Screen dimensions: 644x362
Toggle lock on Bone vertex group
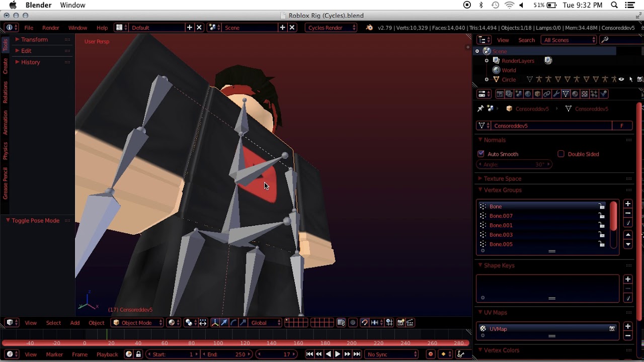pos(601,206)
